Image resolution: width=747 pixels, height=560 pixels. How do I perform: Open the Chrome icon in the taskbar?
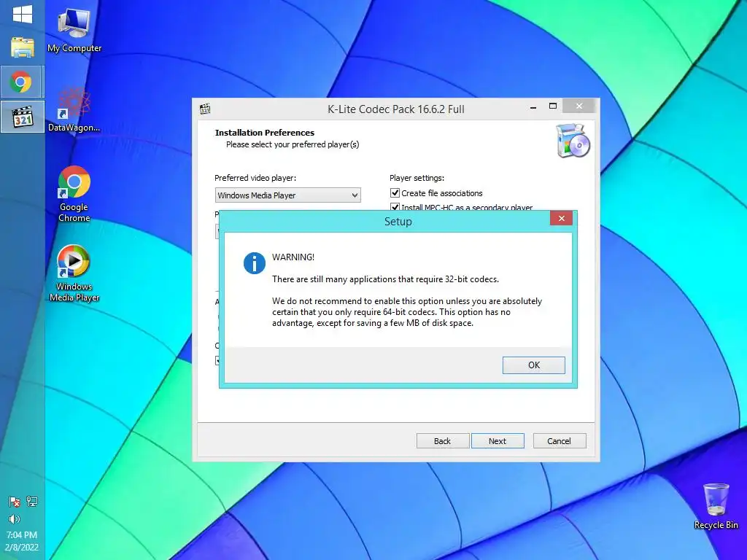(23, 82)
